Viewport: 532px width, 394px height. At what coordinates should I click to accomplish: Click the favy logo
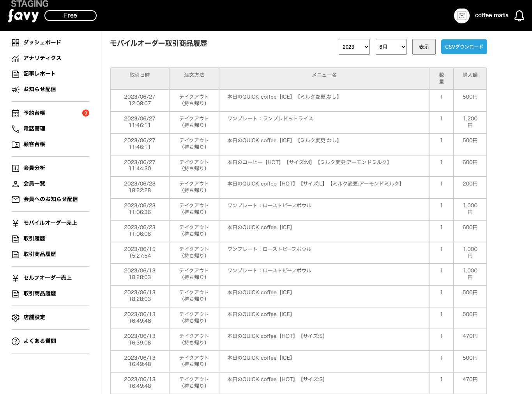(x=23, y=16)
